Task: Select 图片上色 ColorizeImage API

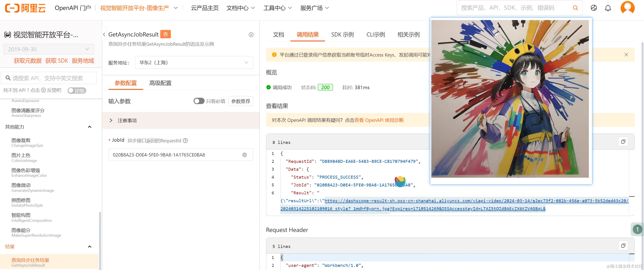Action: click(24, 157)
